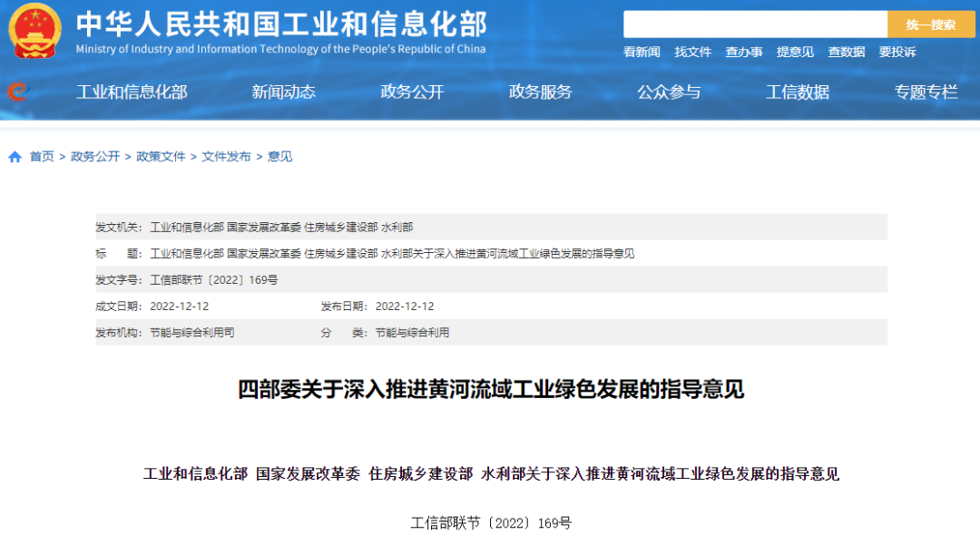The image size is (980, 535).
Task: Click the home icon in breadcrumb
Action: click(15, 157)
